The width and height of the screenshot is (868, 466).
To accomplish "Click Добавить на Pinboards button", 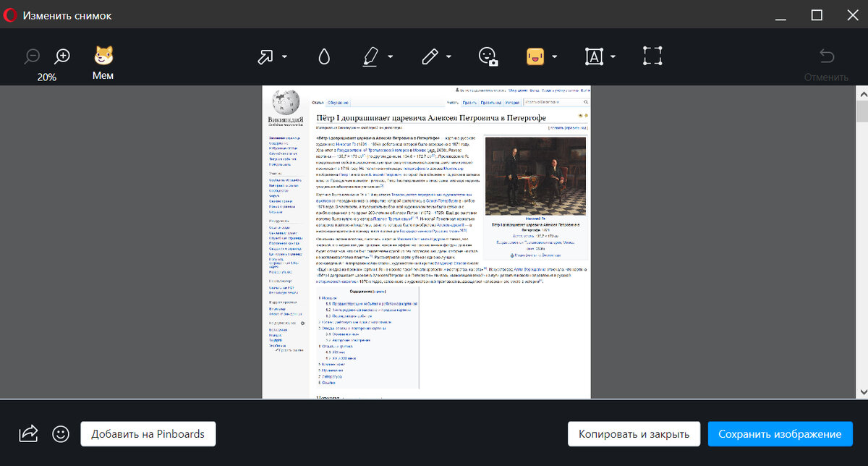I will 148,434.
